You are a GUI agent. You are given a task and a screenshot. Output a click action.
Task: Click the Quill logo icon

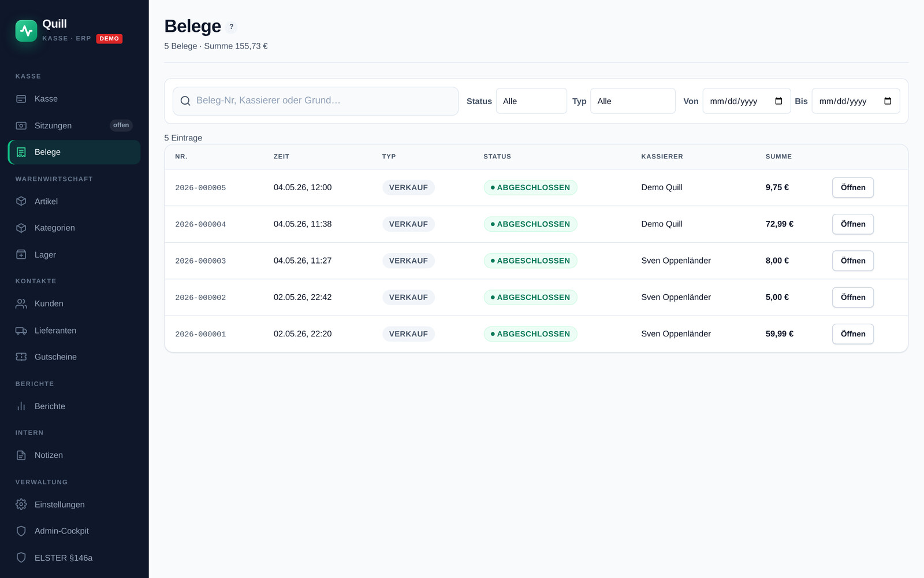point(26,31)
